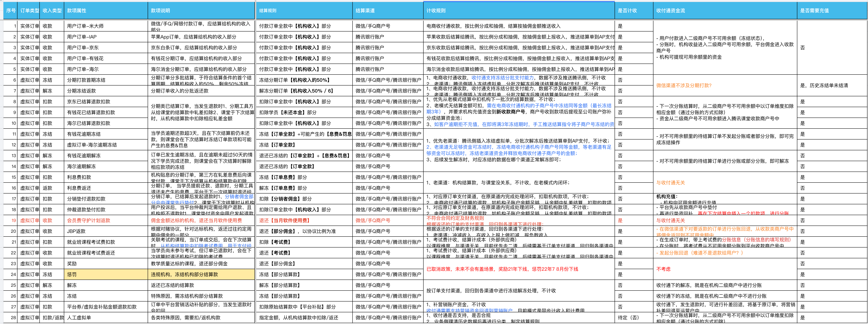This screenshot has width=868, height=324.
Task: Select the red 会员费守护计划返款 cell
Action: coord(106,220)
